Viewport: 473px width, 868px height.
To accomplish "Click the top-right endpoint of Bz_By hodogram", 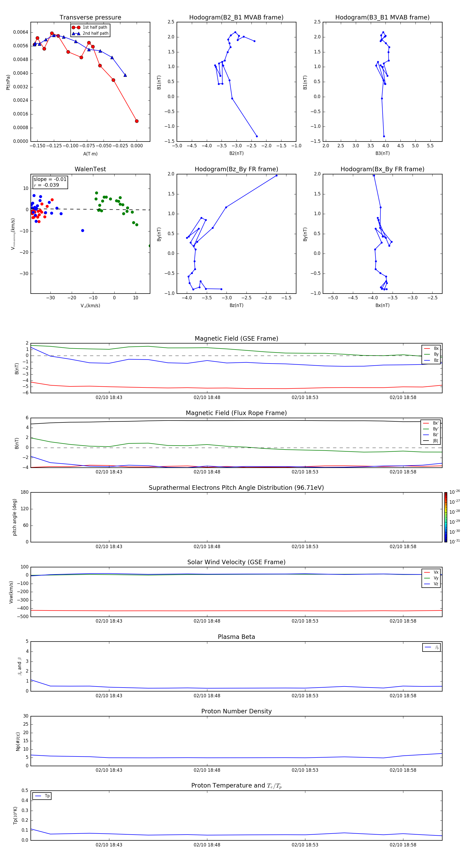I will tap(276, 175).
